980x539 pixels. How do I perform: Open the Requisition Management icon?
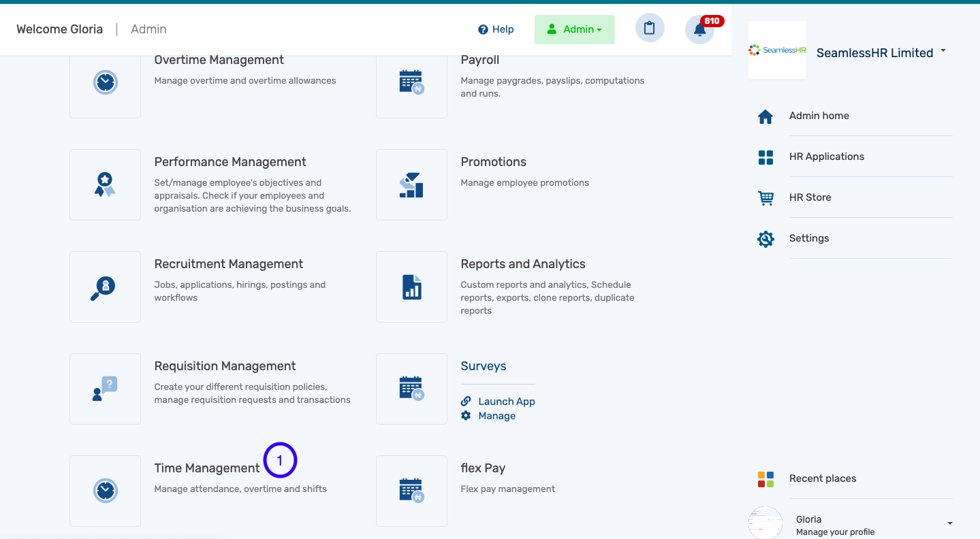coord(104,389)
